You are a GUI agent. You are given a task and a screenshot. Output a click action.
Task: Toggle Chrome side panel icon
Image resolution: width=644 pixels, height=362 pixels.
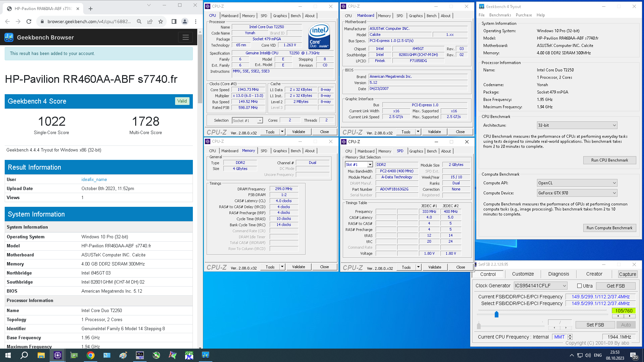174,21
